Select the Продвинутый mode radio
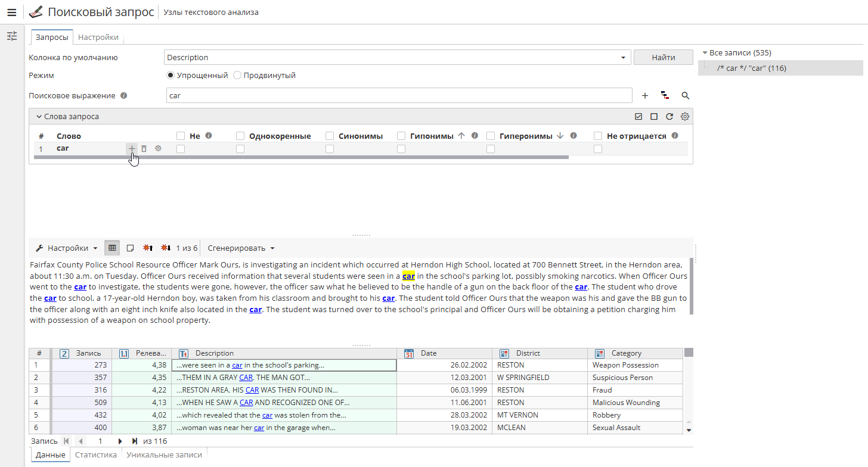Image resolution: width=868 pixels, height=467 pixels. 237,76
